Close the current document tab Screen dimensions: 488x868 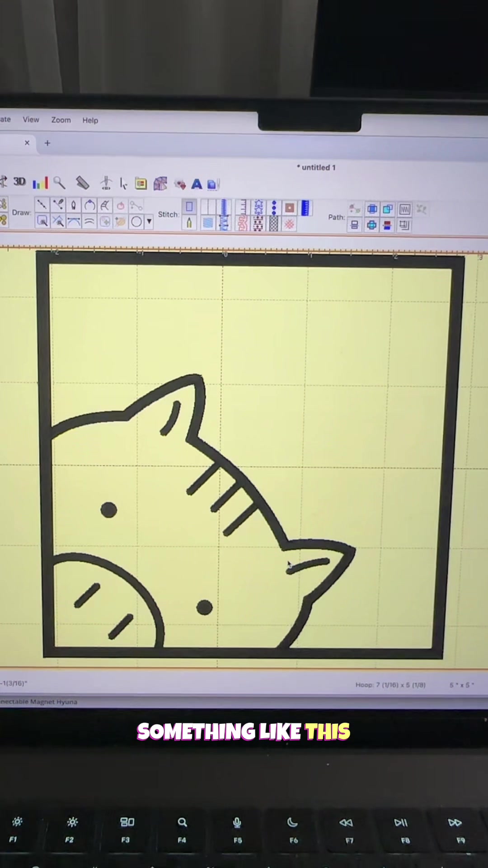27,143
